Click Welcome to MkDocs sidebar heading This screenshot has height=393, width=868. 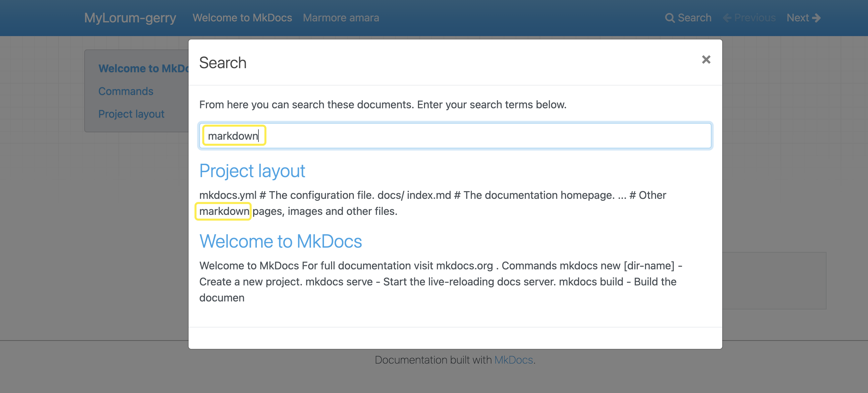tap(143, 69)
